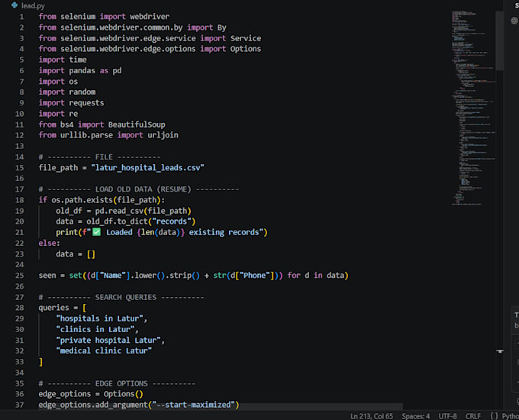Click the string "latur_hospital_leads.csv"
This screenshot has width=519, height=420.
coord(147,168)
